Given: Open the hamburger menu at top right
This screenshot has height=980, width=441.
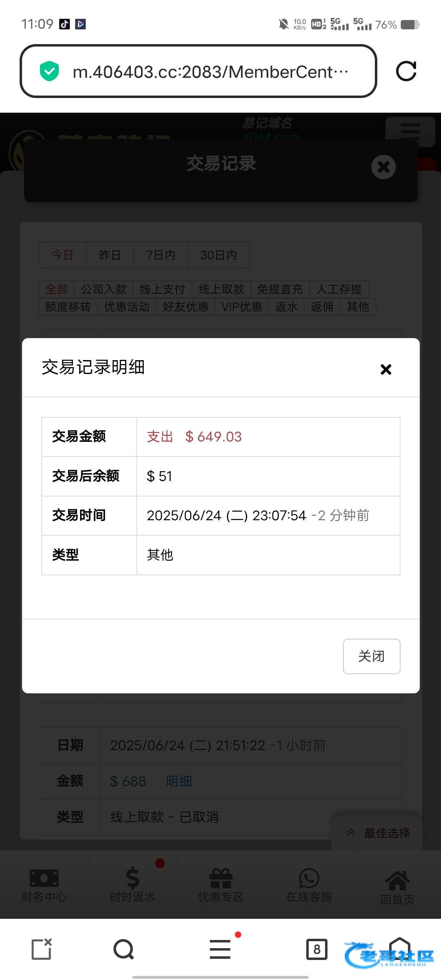Looking at the screenshot, I should (x=410, y=131).
